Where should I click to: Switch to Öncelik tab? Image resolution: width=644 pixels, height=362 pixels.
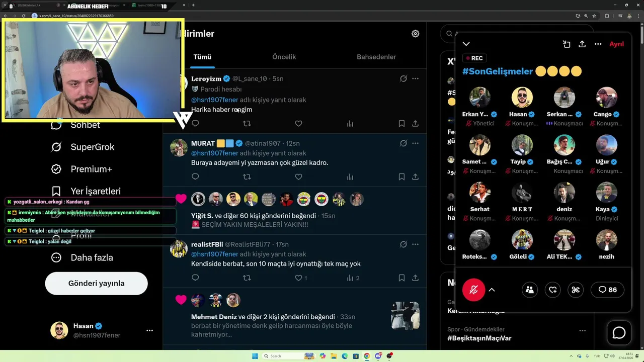click(284, 57)
